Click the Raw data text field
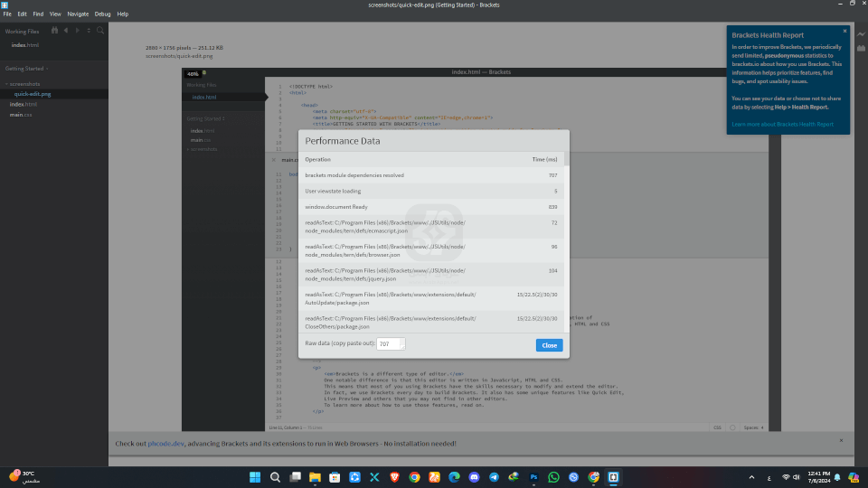 391,344
